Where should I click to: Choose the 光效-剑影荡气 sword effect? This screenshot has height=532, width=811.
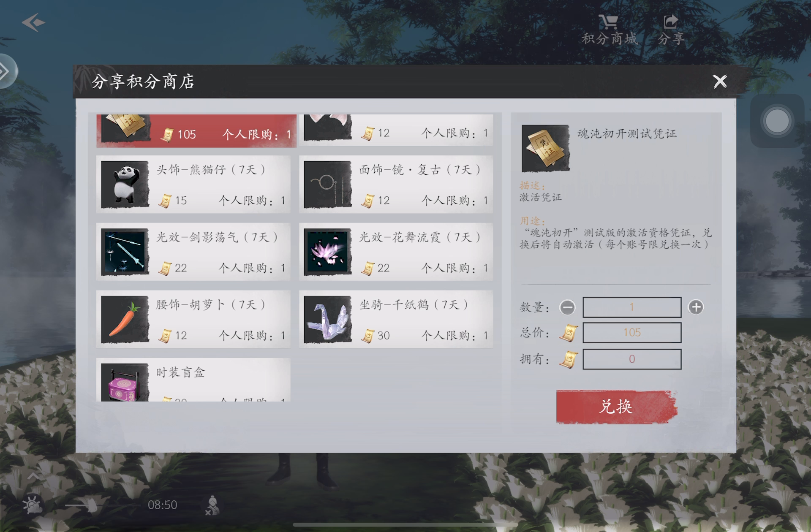tap(193, 252)
